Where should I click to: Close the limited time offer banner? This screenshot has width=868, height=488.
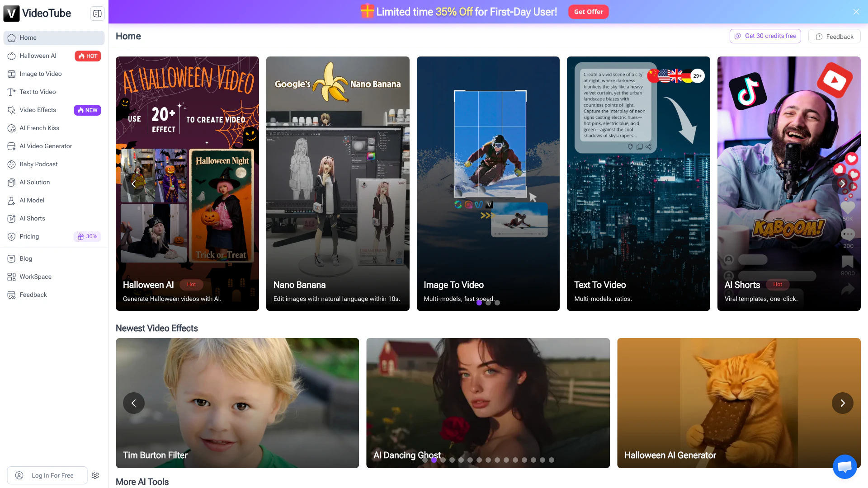point(856,12)
